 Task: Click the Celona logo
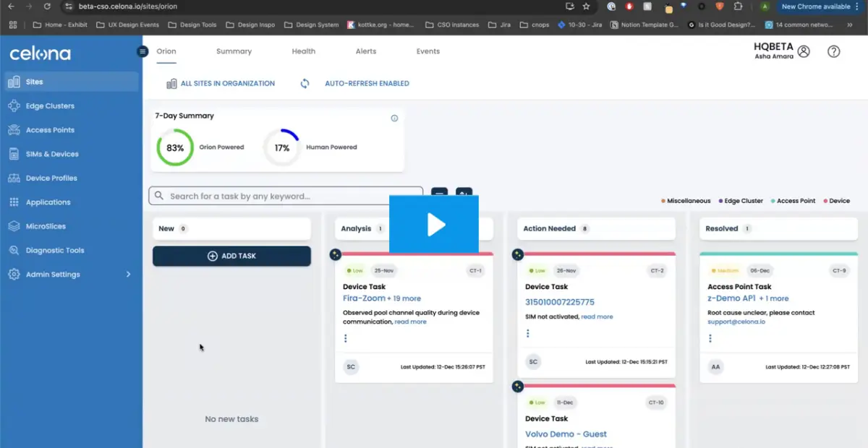pyautogui.click(x=40, y=53)
